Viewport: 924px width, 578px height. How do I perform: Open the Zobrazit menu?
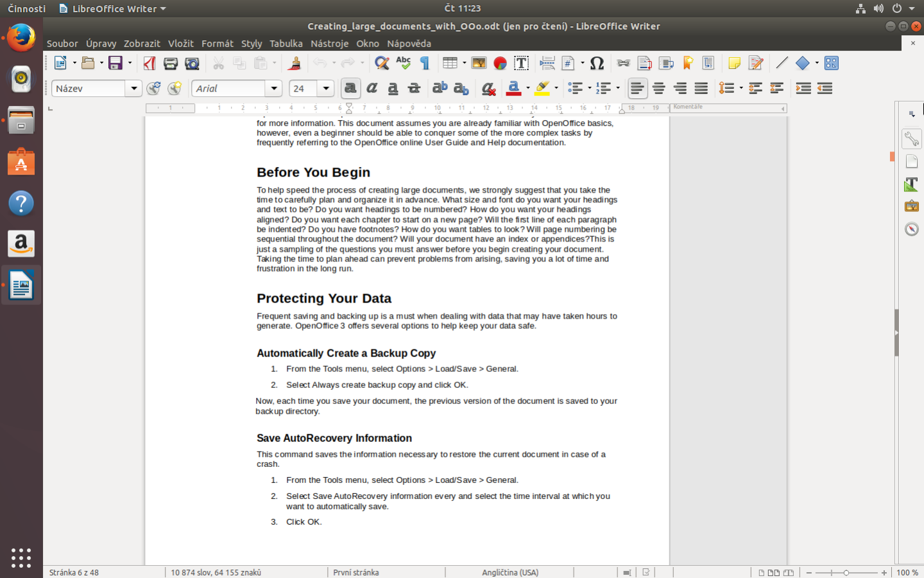[x=142, y=44]
